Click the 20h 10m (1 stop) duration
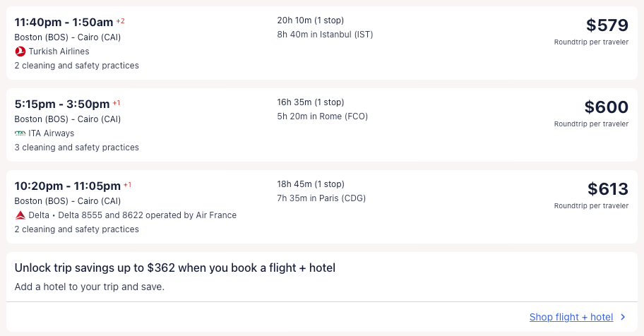This screenshot has width=644, height=336. [x=311, y=20]
